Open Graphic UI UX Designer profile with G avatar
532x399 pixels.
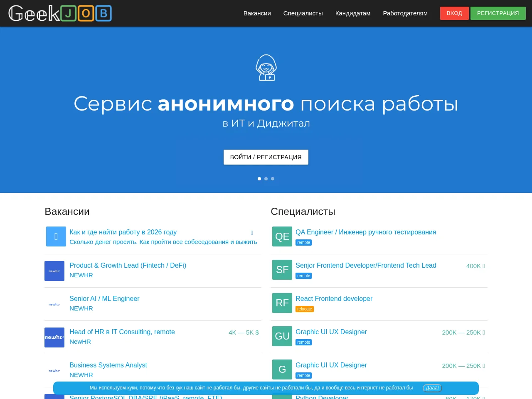331,365
